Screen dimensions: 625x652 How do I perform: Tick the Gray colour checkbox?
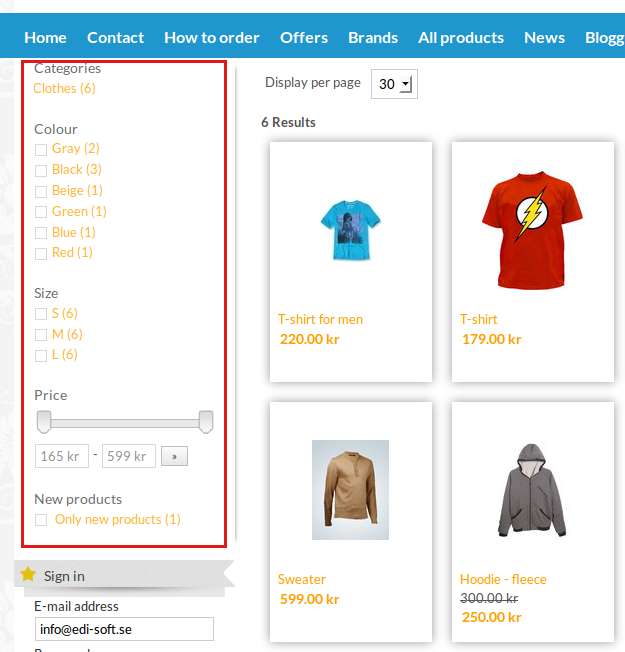tap(41, 150)
